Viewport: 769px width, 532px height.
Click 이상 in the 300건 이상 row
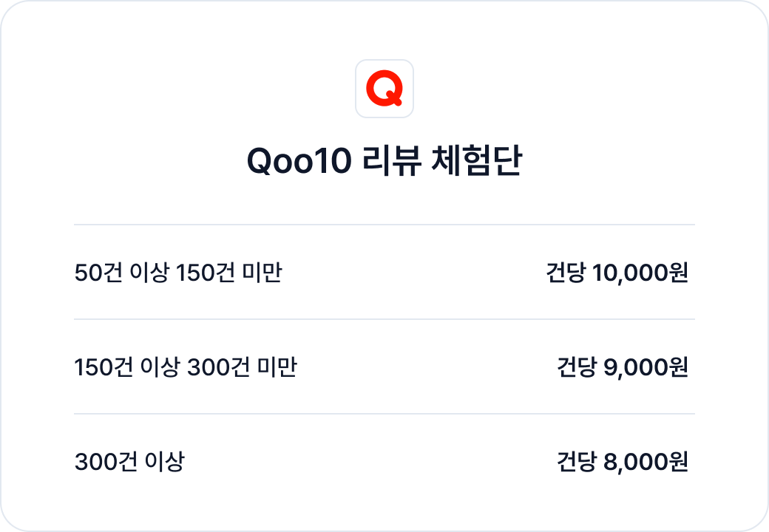[166, 462]
